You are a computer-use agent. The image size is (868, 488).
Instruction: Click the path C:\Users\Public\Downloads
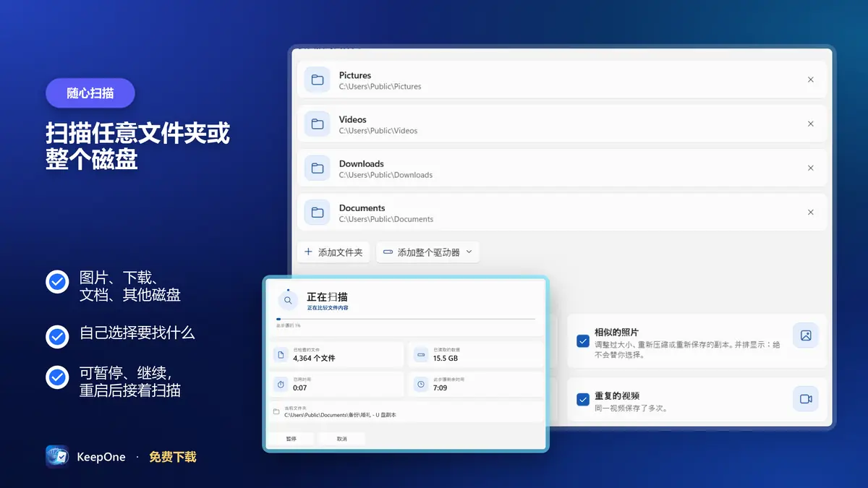point(386,175)
